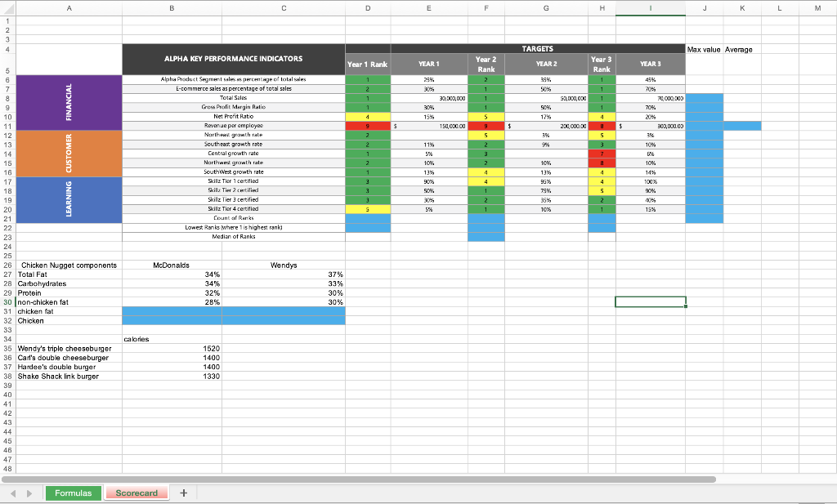Select row 1 header
Image resolution: width=837 pixels, height=504 pixels.
coord(7,17)
